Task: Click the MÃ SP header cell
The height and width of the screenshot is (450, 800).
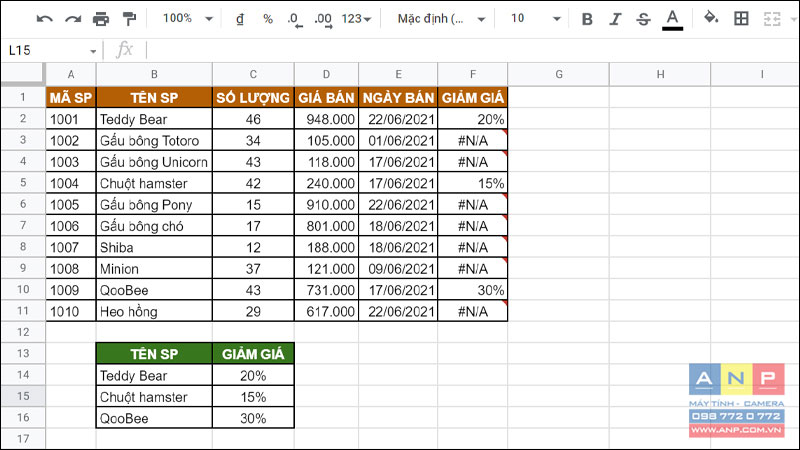Action: pos(71,97)
